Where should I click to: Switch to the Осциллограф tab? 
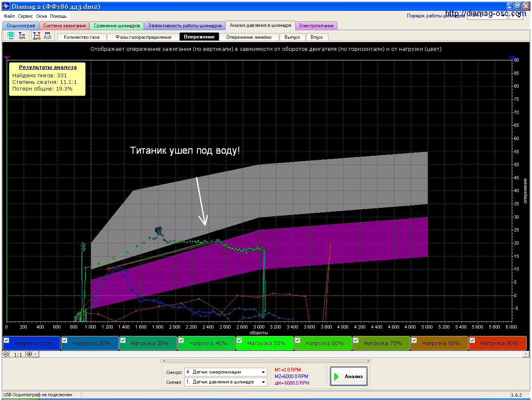[x=21, y=26]
